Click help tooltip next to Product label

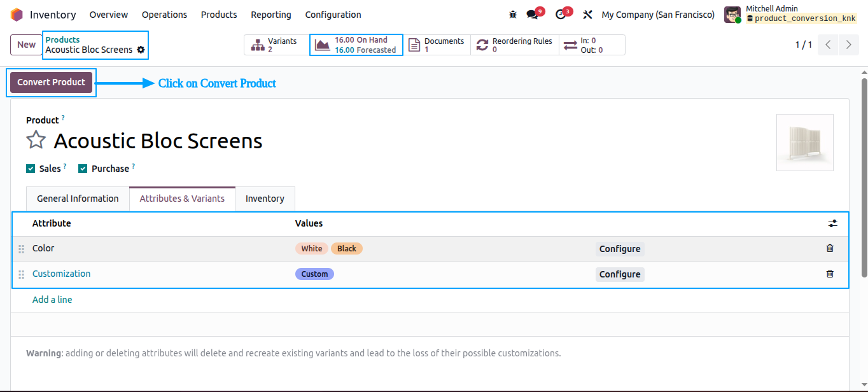(63, 118)
